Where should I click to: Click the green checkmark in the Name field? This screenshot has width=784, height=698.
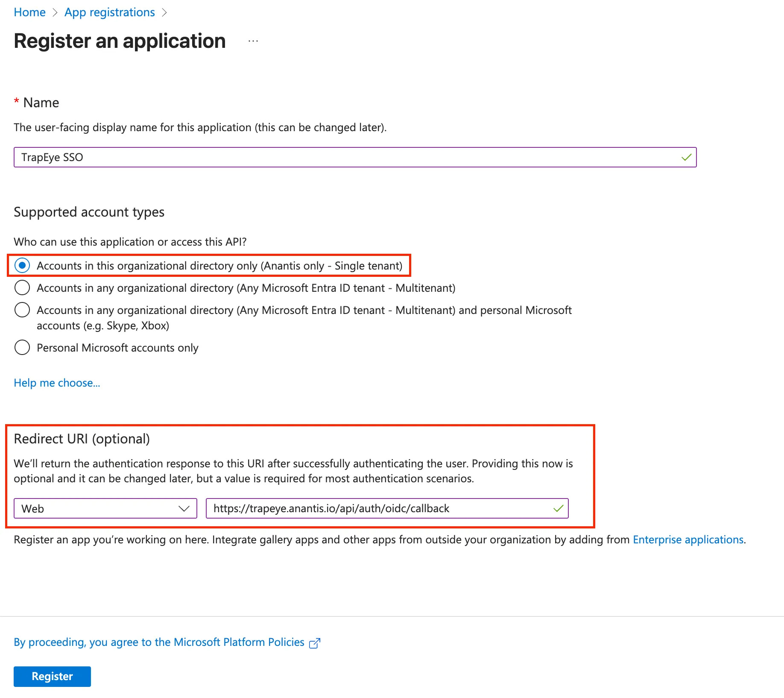pos(686,157)
